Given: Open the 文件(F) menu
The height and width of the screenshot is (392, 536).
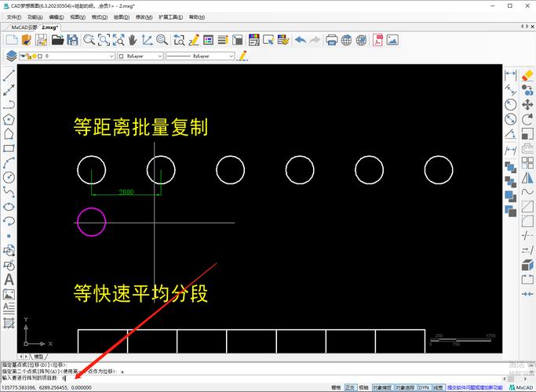Looking at the screenshot, I should coord(13,16).
